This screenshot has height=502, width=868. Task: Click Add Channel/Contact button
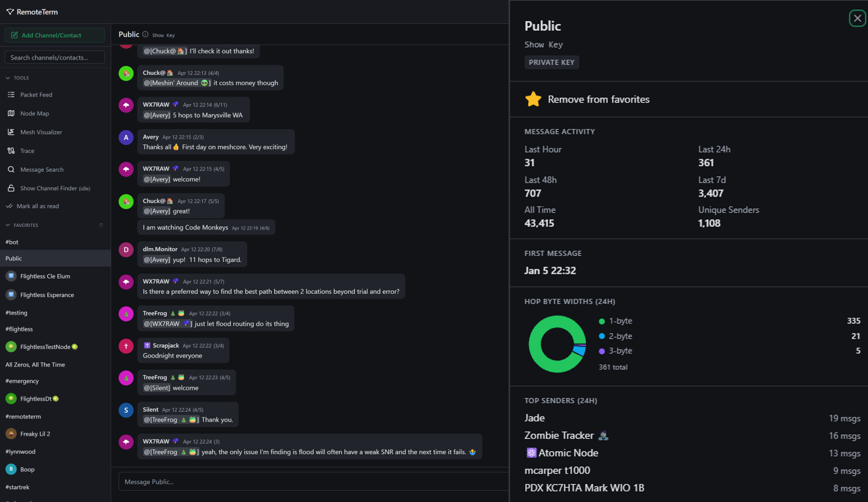pyautogui.click(x=55, y=35)
